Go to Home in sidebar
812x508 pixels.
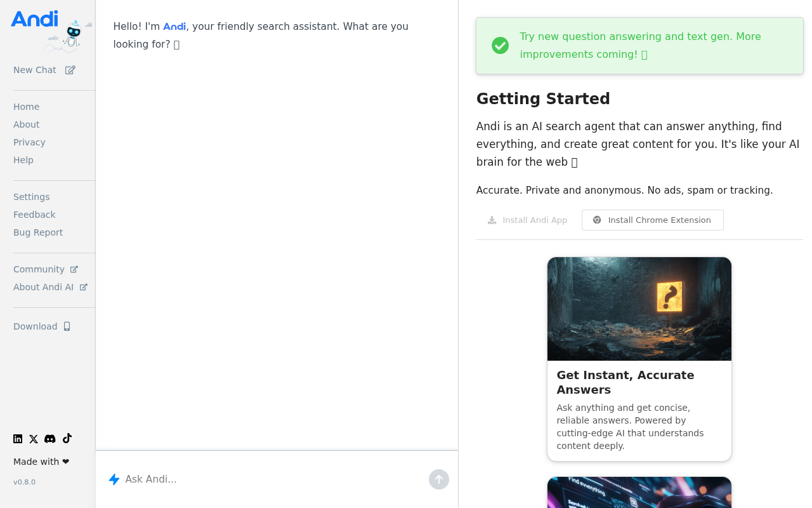click(x=27, y=107)
